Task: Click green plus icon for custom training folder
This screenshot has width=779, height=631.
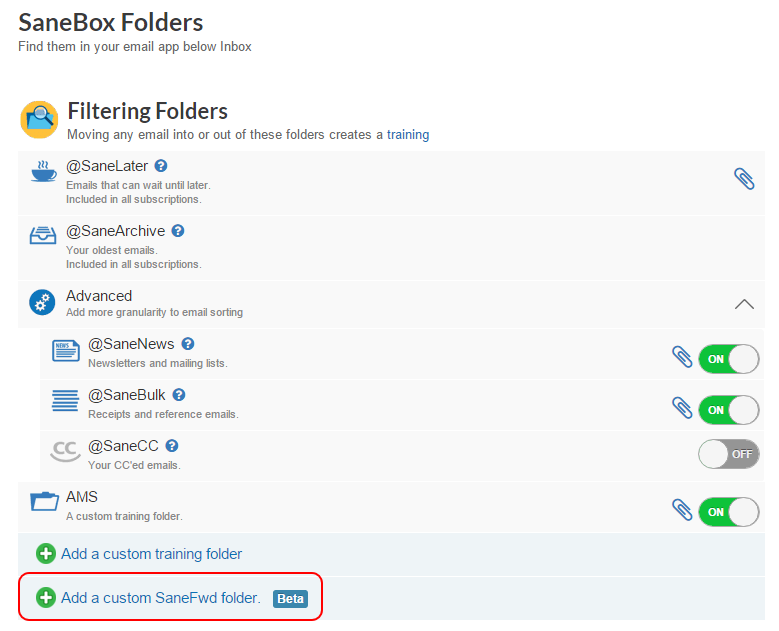Action: (x=46, y=553)
